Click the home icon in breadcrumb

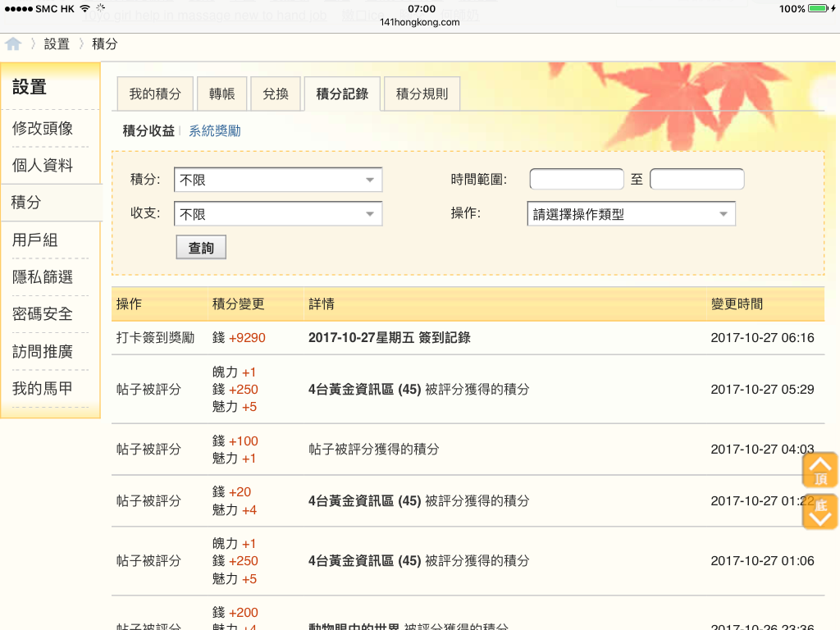13,44
